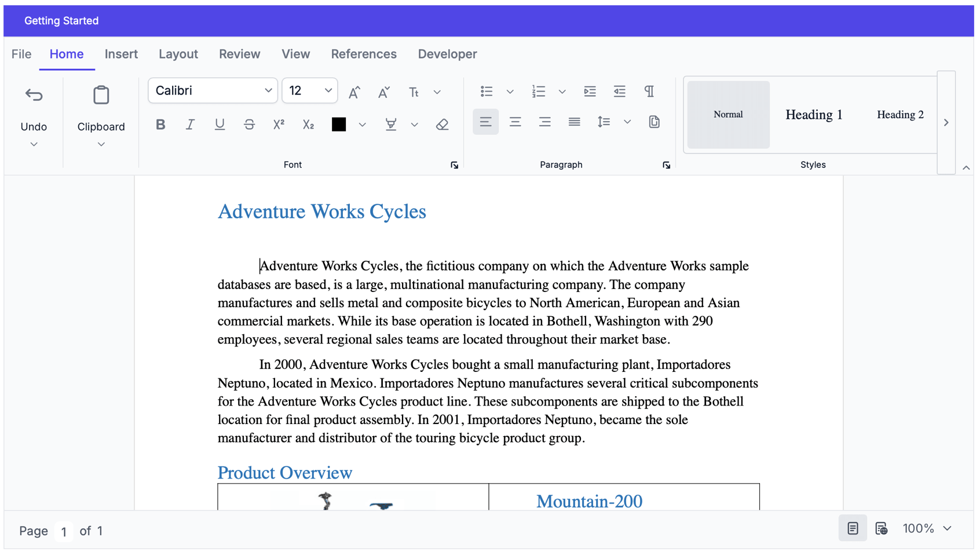Open the line spacing dropdown
The height and width of the screenshot is (555, 980).
628,122
